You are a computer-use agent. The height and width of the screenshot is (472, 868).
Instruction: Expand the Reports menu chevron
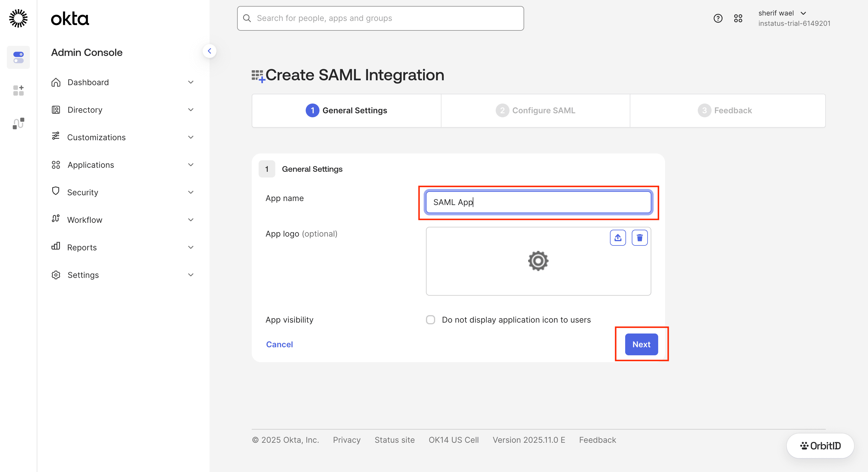tap(191, 247)
